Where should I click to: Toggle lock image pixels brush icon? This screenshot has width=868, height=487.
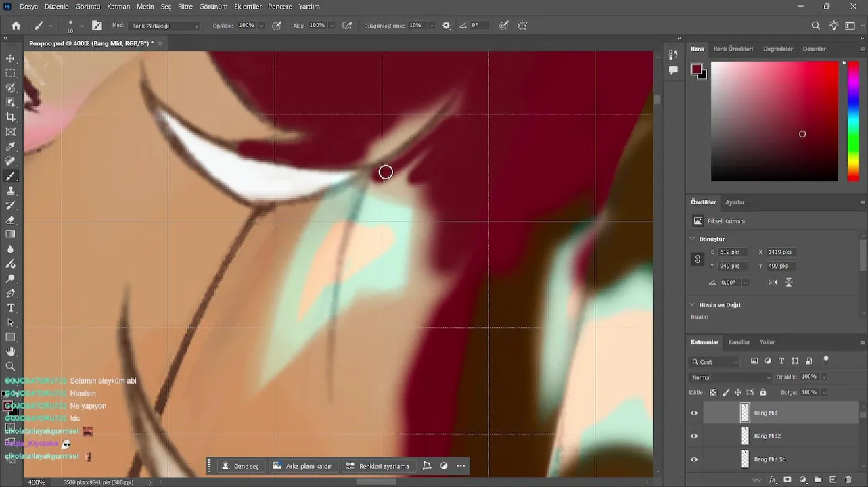pos(726,392)
